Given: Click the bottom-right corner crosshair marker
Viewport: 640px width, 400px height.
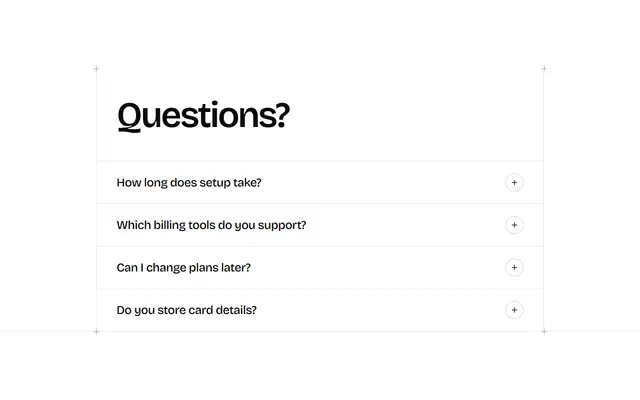Looking at the screenshot, I should pos(544,331).
